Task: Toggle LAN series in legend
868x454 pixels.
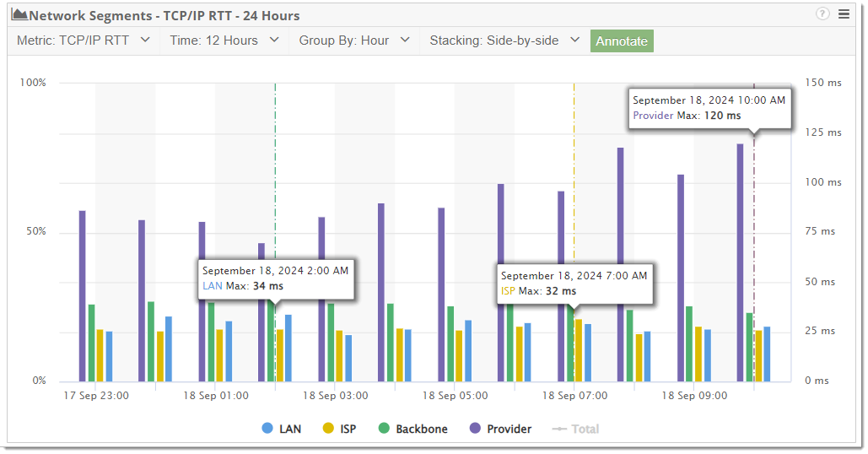Action: tap(281, 429)
